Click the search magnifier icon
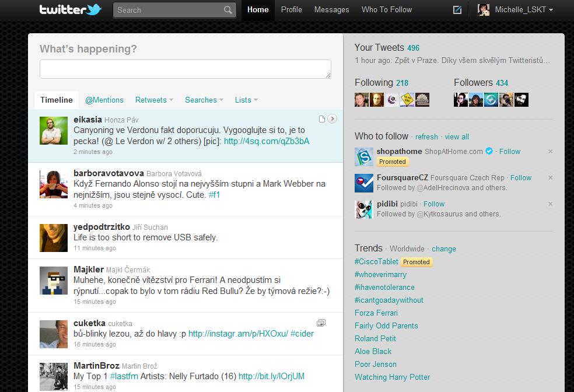The image size is (574, 392). pyautogui.click(x=228, y=10)
